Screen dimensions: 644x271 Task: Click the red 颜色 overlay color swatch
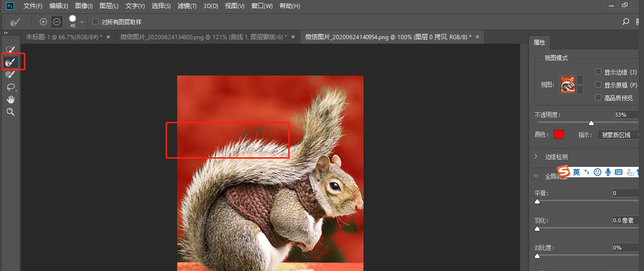click(559, 135)
